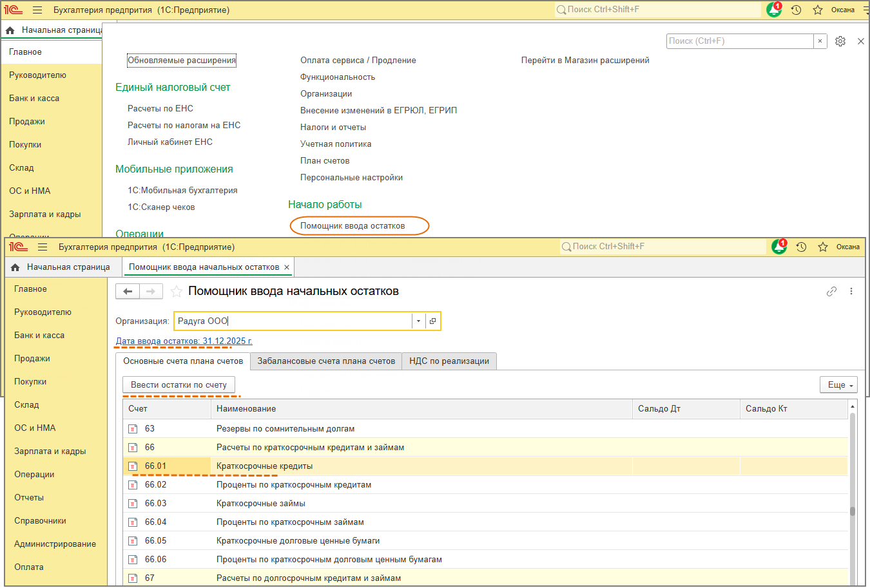
Task: Add Помощник ввода начальных остатков to favorites via star
Action: 176,292
